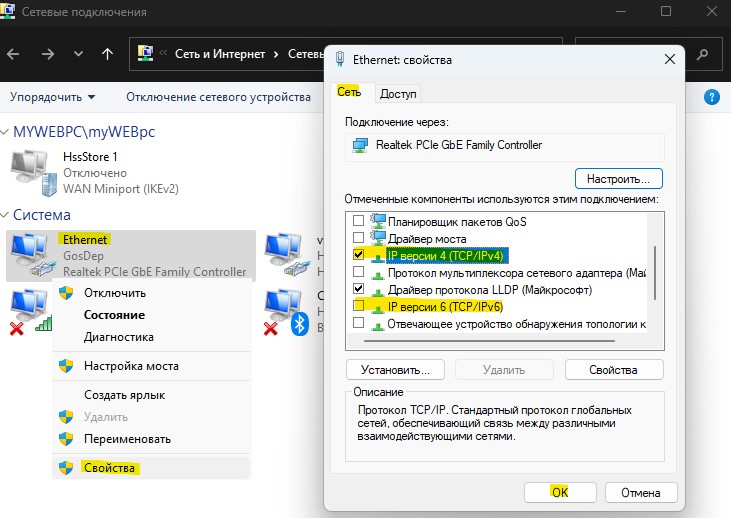Click the double chevron before Сеть и Интернет
731x519 pixels.
coord(163,53)
